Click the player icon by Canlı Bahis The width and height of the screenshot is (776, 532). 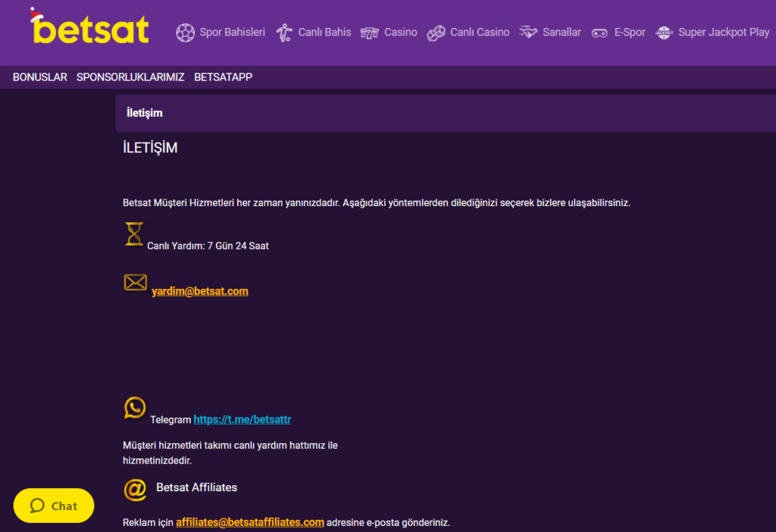coord(284,33)
